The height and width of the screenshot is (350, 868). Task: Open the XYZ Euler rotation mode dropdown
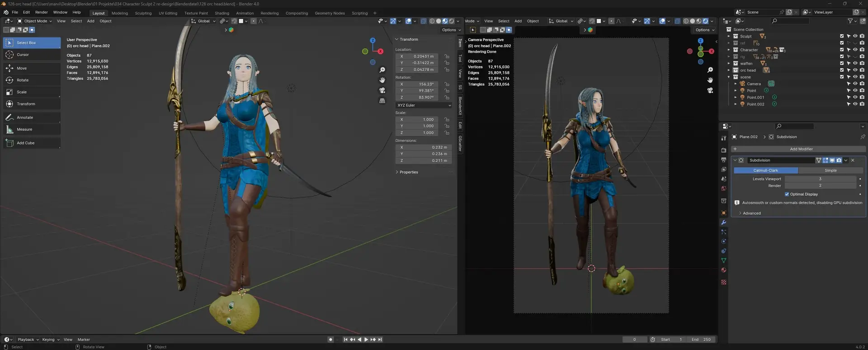pyautogui.click(x=424, y=105)
